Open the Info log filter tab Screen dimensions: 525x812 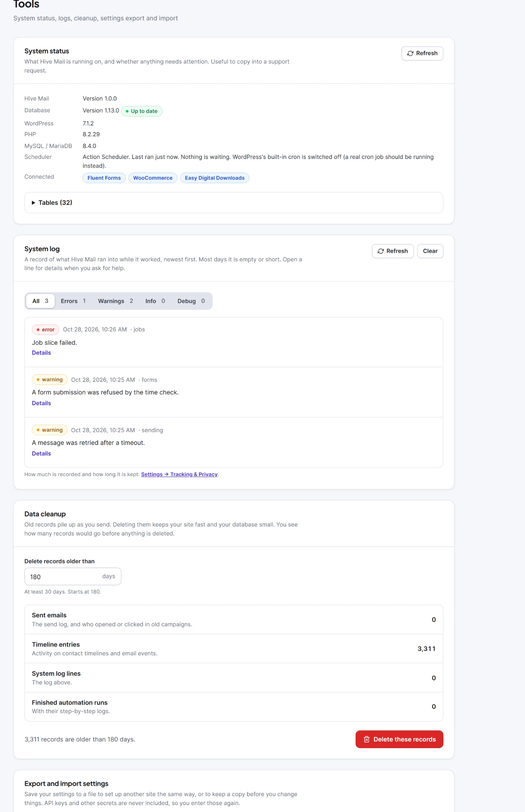tap(155, 301)
